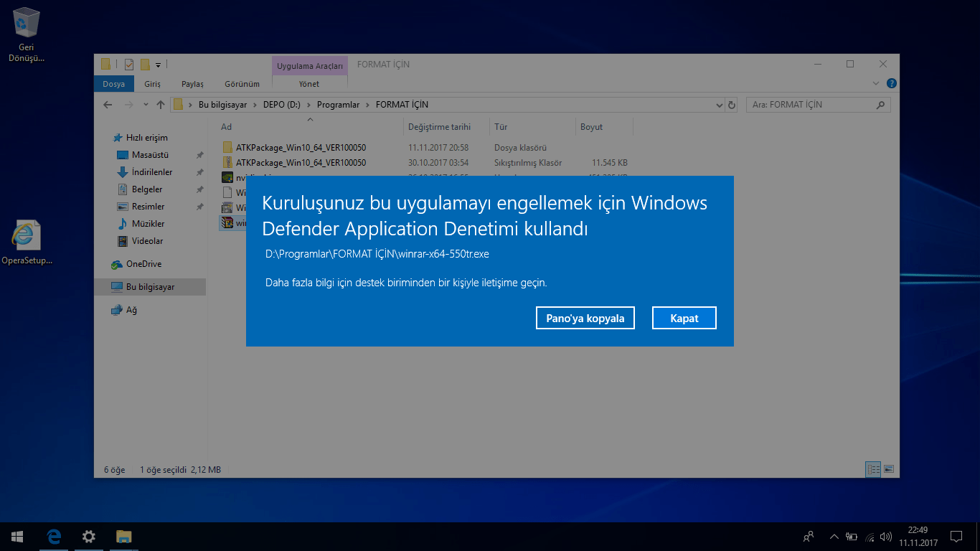Go back with Explorer's back arrow
Image resolution: width=980 pixels, height=551 pixels.
108,105
